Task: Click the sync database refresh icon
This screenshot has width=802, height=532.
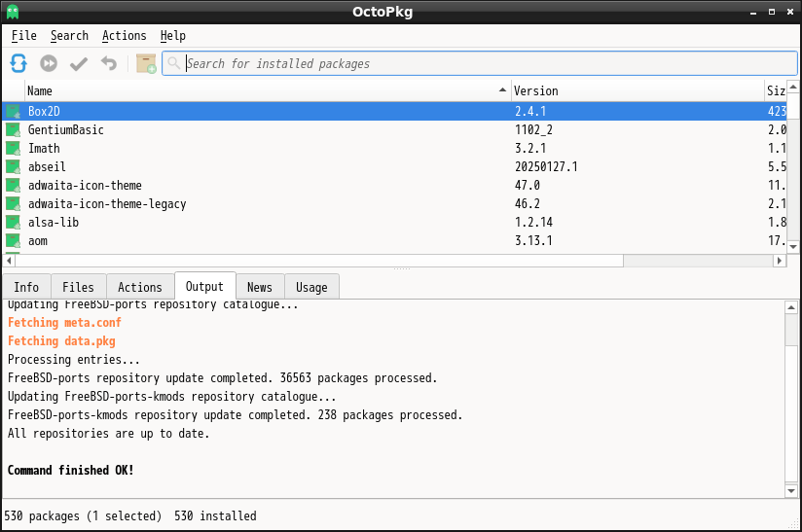Action: point(18,63)
